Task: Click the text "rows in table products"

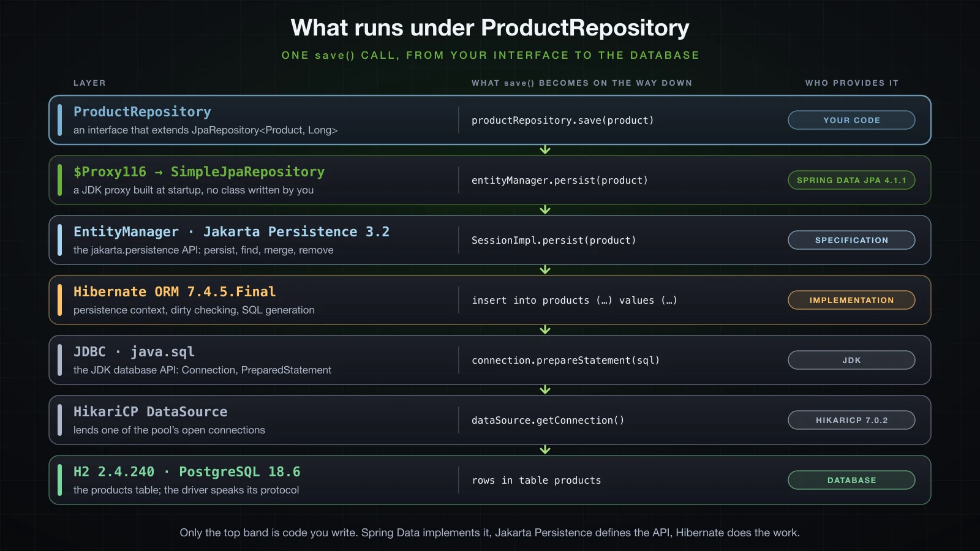Action: [537, 480]
